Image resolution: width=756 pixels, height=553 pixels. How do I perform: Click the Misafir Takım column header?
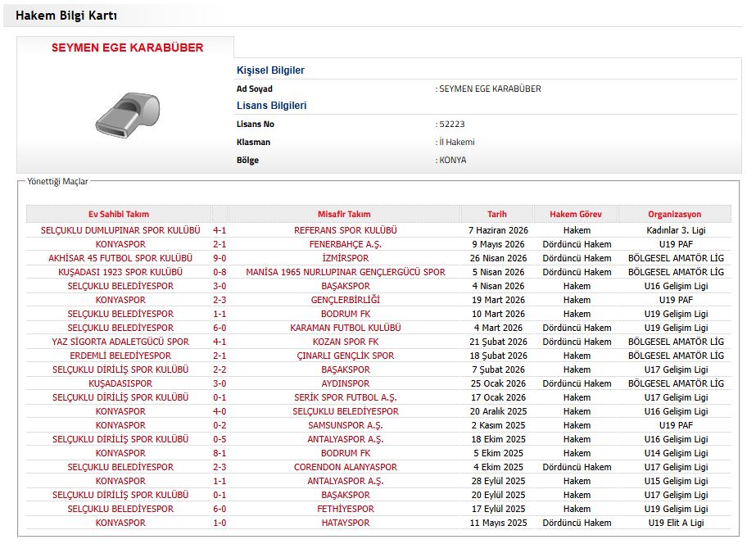point(344,214)
